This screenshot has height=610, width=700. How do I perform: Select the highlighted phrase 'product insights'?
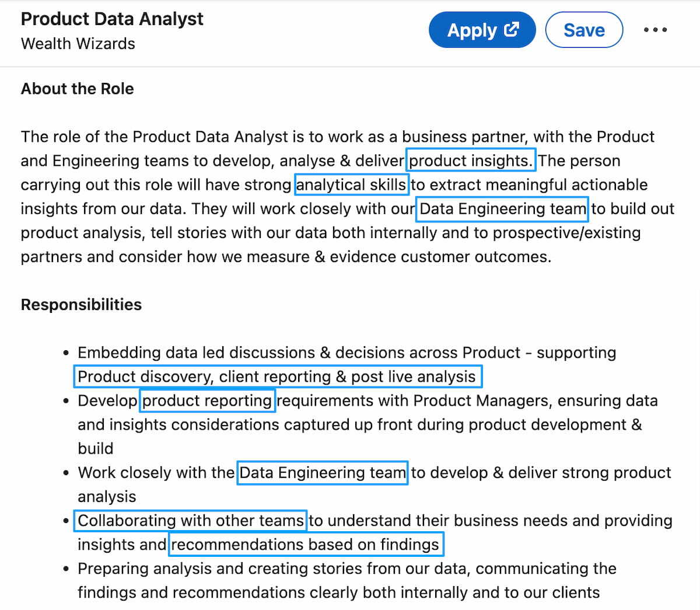pos(470,161)
